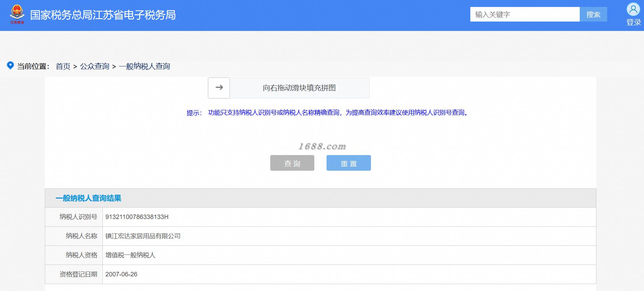The height and width of the screenshot is (291, 644).
Task: Click the 查询 button
Action: [292, 163]
